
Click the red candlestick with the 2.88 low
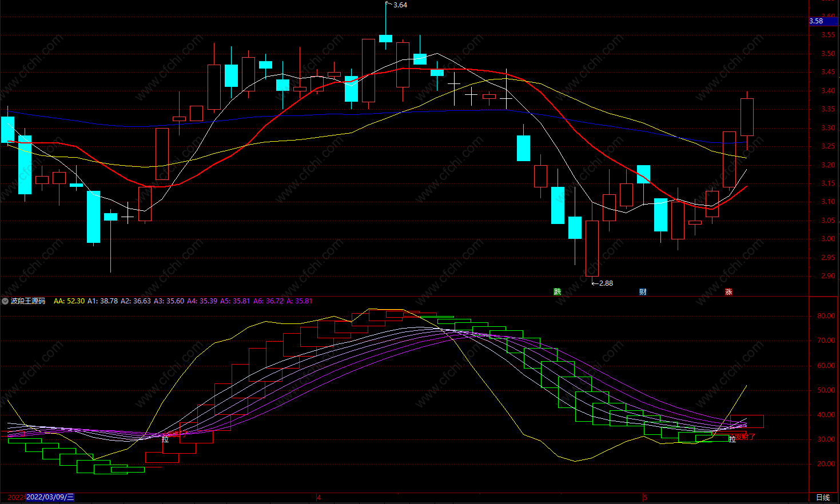592,248
